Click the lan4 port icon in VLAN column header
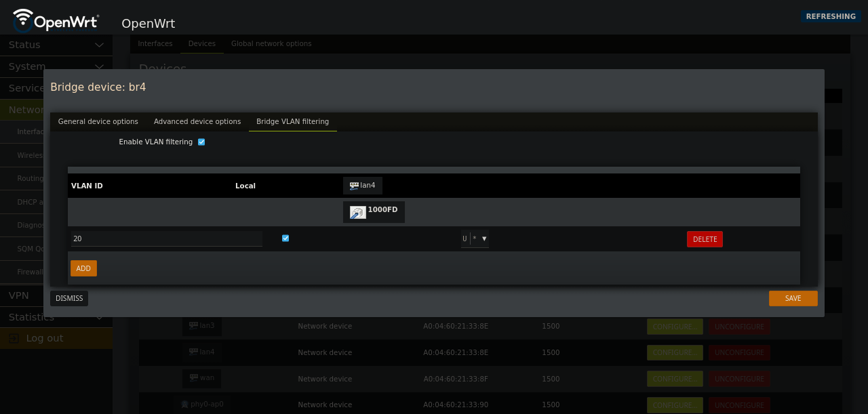The width and height of the screenshot is (868, 414). (353, 185)
